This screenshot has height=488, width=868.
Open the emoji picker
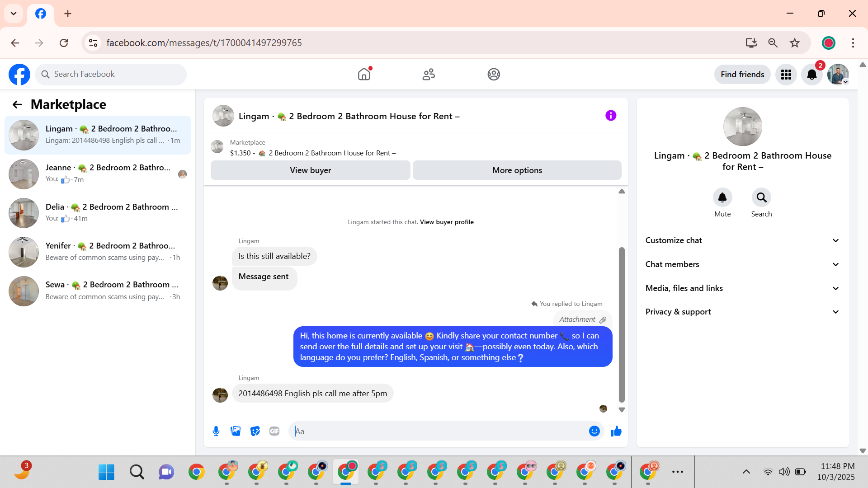[x=594, y=431]
